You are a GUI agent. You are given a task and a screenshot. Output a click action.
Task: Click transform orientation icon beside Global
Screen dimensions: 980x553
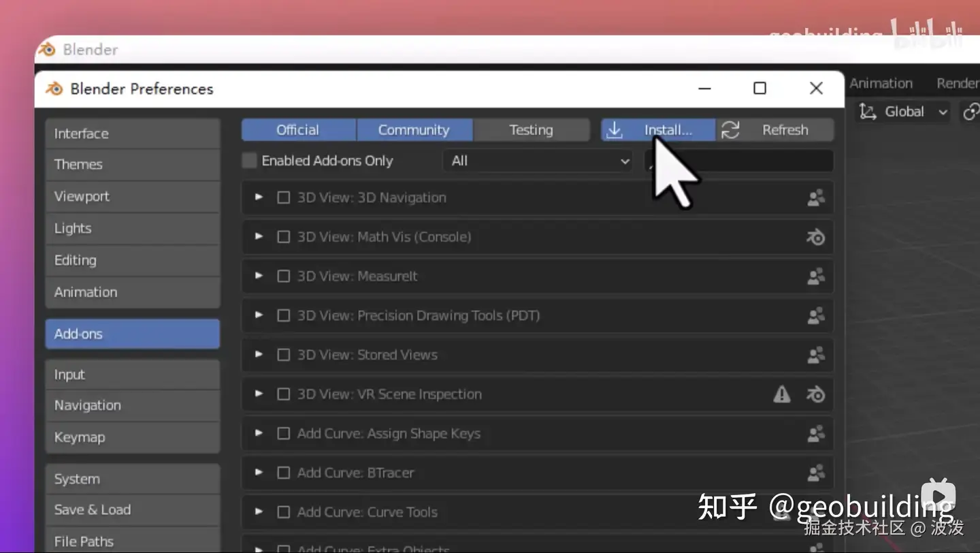[867, 112]
